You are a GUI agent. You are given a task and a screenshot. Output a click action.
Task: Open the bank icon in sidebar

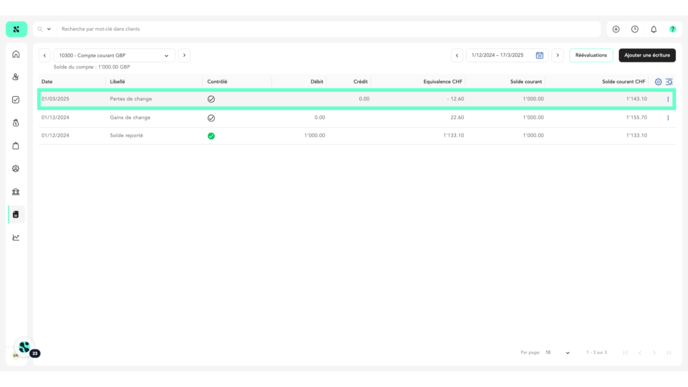click(16, 192)
